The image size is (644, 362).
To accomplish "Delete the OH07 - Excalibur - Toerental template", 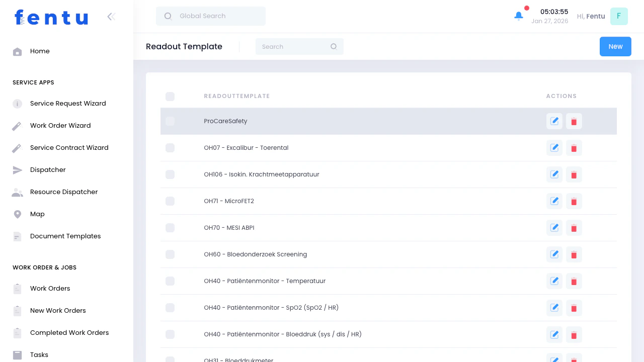I will pos(574,148).
